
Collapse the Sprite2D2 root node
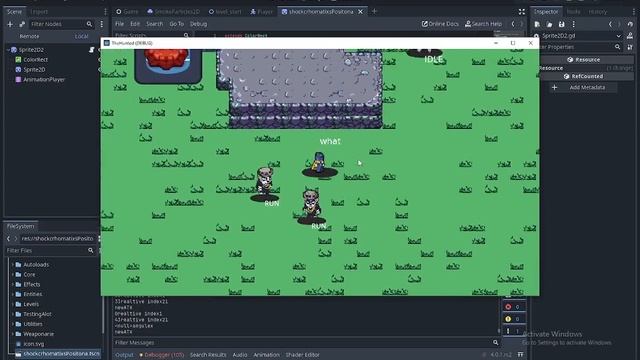click(8, 50)
